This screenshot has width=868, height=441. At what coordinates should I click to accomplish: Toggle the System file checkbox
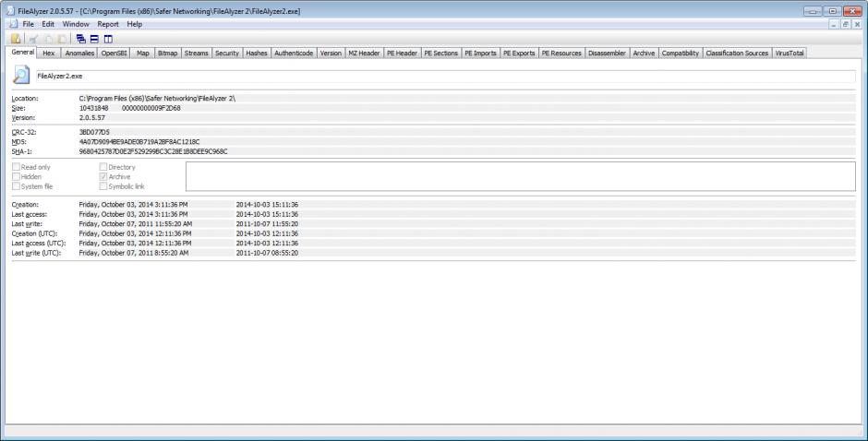(x=16, y=186)
